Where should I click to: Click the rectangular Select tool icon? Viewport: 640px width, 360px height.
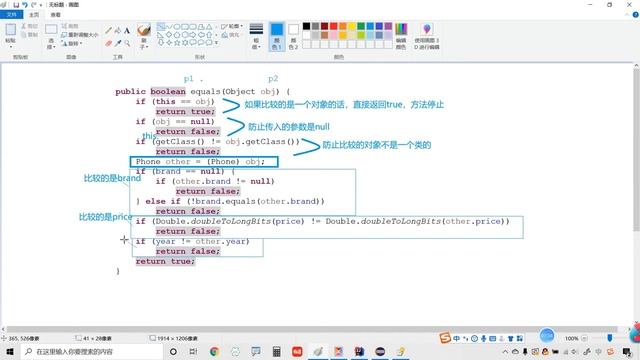(x=51, y=29)
